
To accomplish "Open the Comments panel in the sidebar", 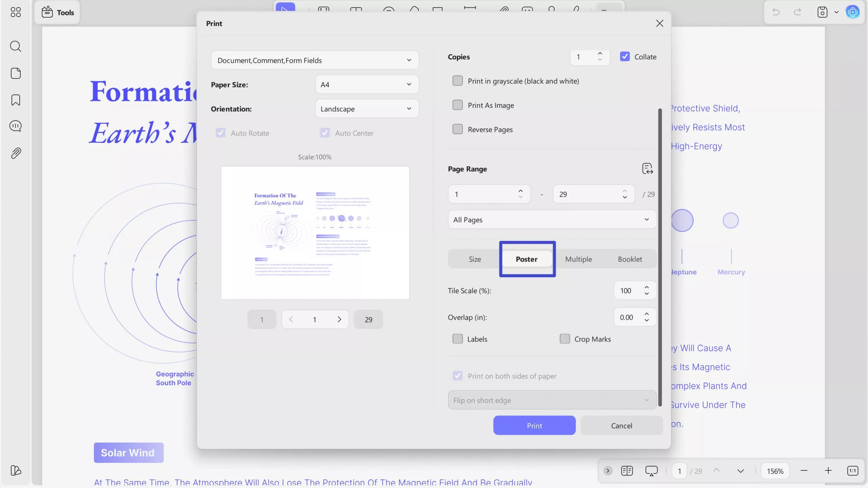I will pos(16,126).
